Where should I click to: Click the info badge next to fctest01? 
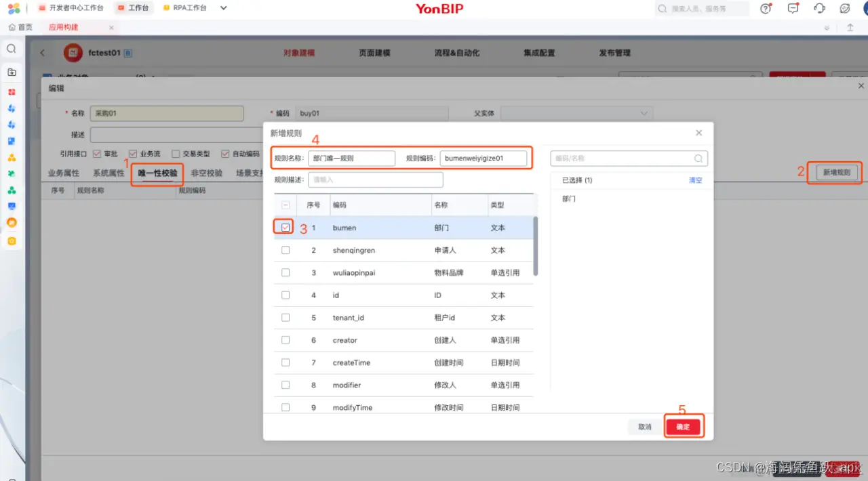click(x=128, y=53)
